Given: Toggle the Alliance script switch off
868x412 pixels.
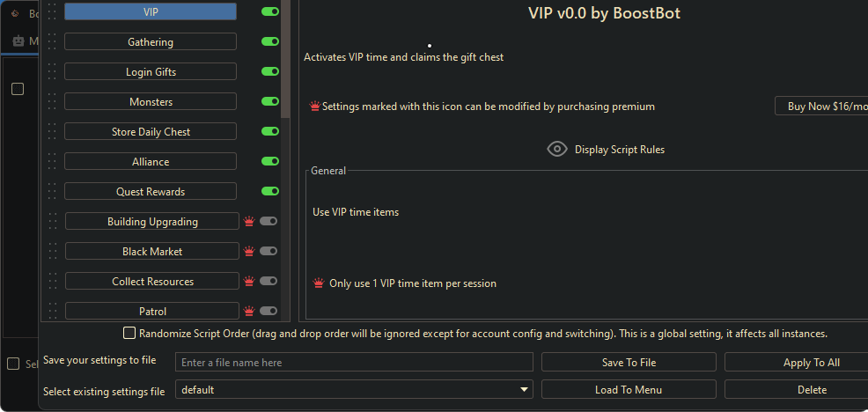Looking at the screenshot, I should [x=269, y=161].
